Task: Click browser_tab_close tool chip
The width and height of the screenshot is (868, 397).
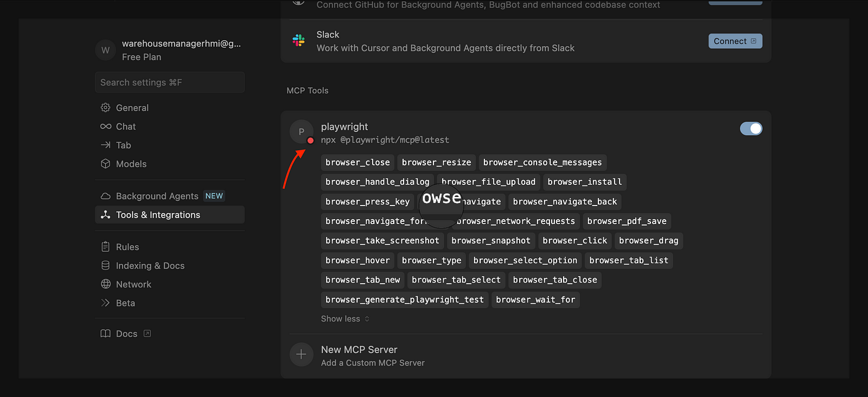Action: click(x=555, y=280)
